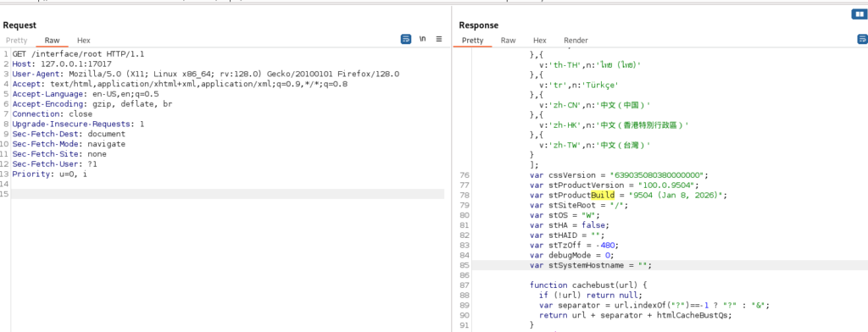Viewport: 868px width, 332px height.
Task: Click the Connection: close header line
Action: [53, 114]
